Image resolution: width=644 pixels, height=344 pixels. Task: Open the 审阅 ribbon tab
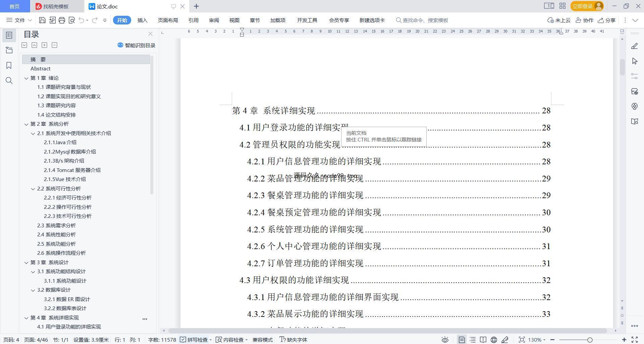pyautogui.click(x=214, y=20)
